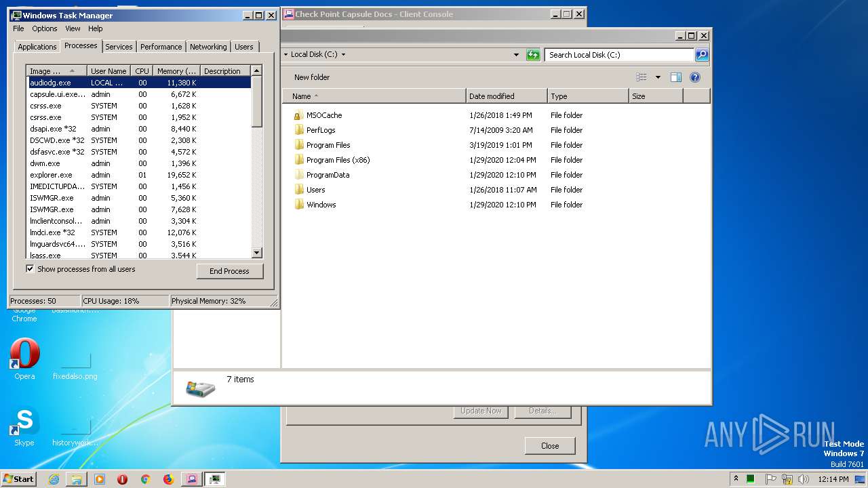Sort by Memory column header
Screen dimensions: 868x488
[x=177, y=71]
